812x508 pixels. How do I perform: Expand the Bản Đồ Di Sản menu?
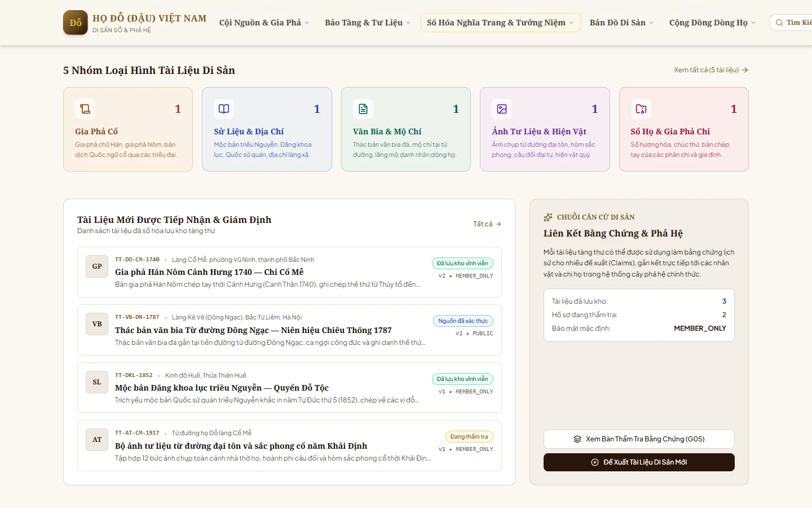tap(621, 23)
